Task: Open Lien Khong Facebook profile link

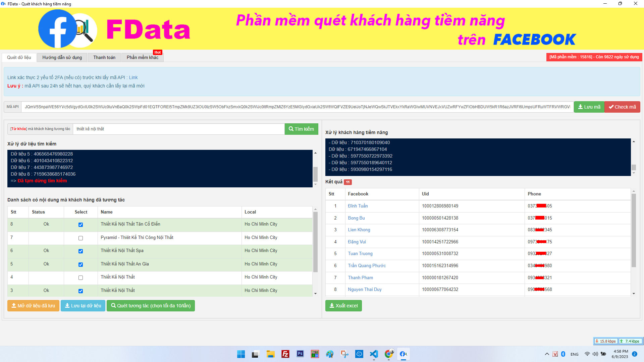Action: tap(359, 230)
